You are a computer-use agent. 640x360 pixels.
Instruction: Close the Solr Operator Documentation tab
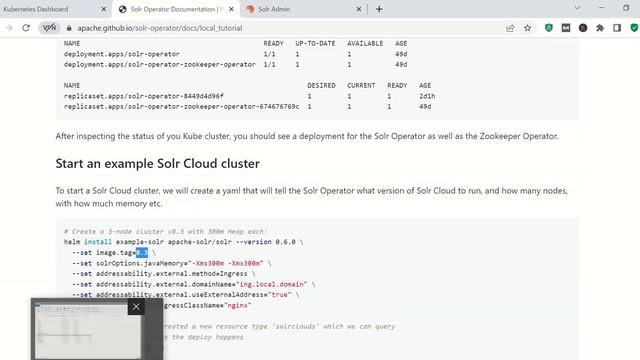click(x=231, y=9)
